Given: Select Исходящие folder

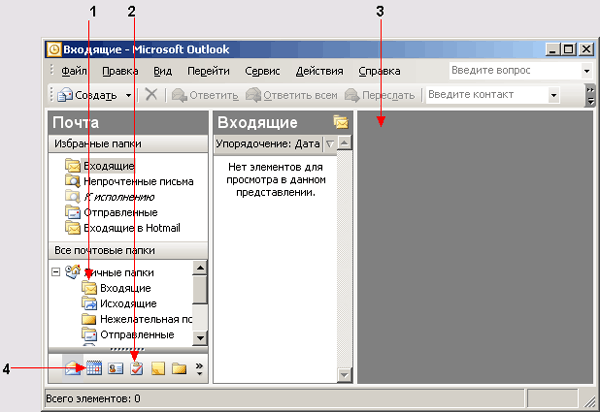Looking at the screenshot, I should (119, 303).
